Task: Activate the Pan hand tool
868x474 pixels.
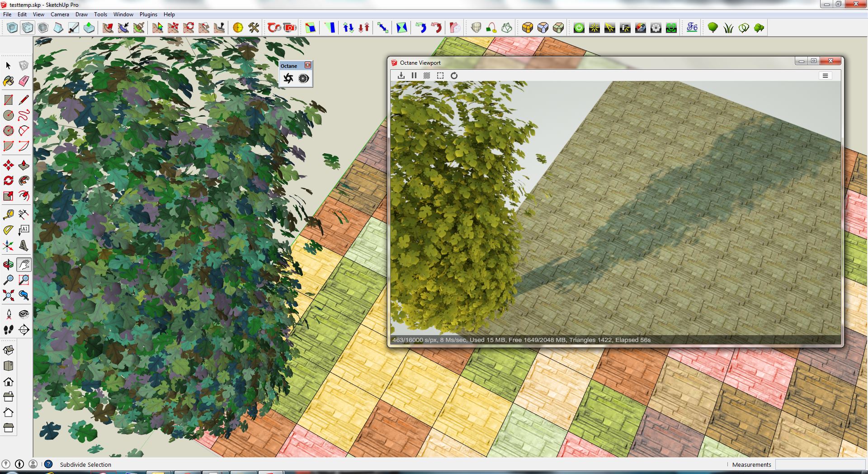Action: [24, 265]
